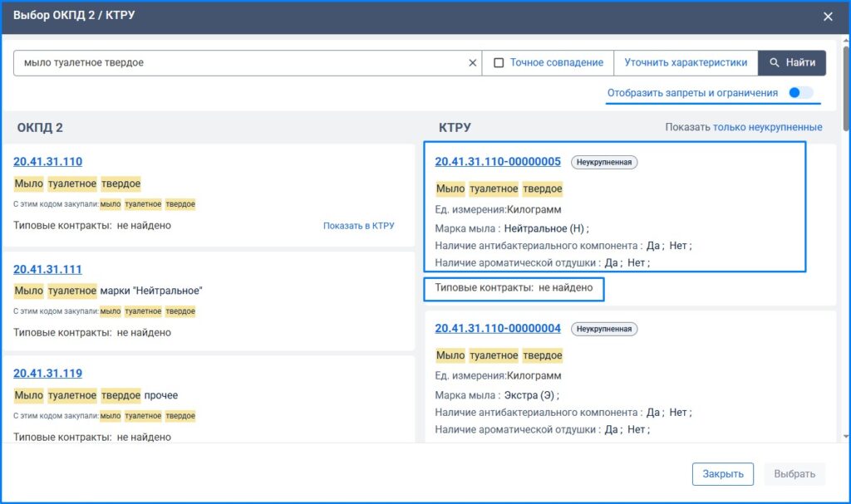Close the ОКПД 2 / КТРУ dialog with X

828,17
